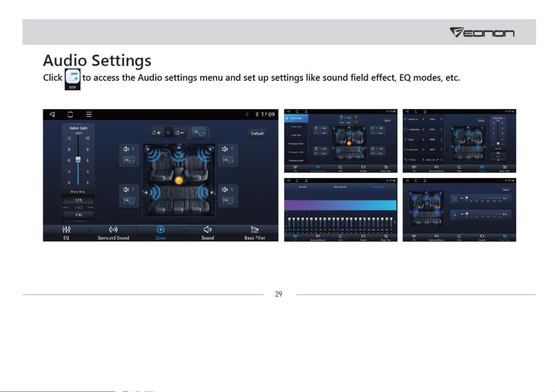The image size is (555, 392).
Task: Tap the front-right speaker volume icon
Action: pos(225,149)
